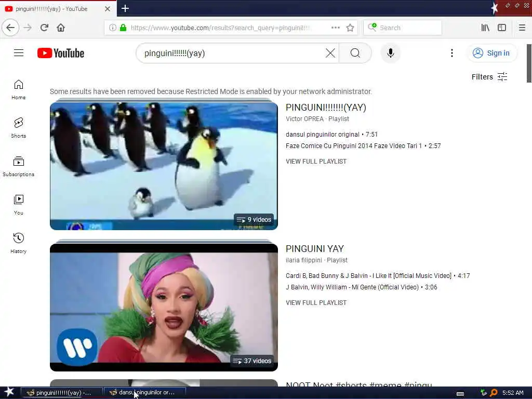Screen dimensions: 532x399
Task: Open search Filters
Action: point(489,77)
